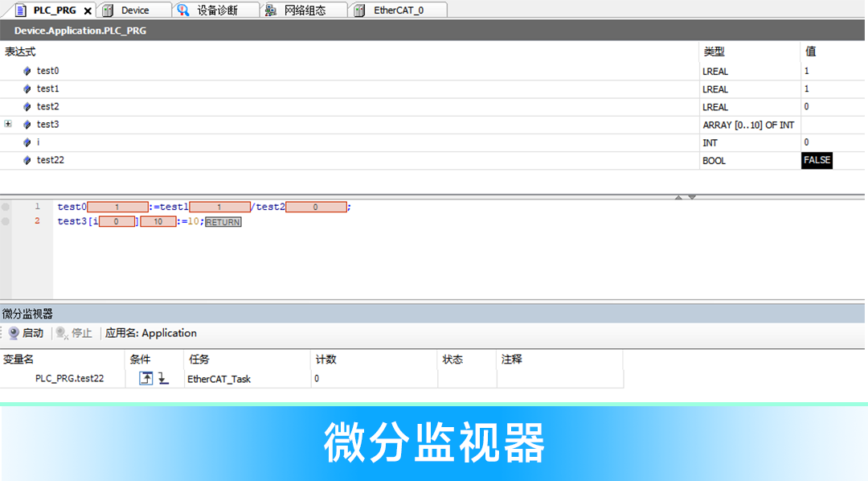Screen dimensions: 868x481
Task: Switch to the Device tab
Action: [x=134, y=10]
